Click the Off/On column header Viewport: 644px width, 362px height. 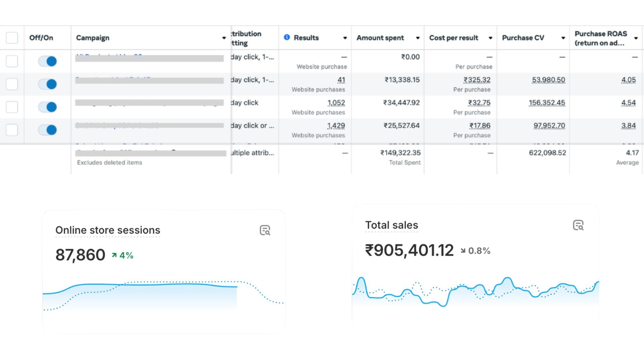click(41, 38)
